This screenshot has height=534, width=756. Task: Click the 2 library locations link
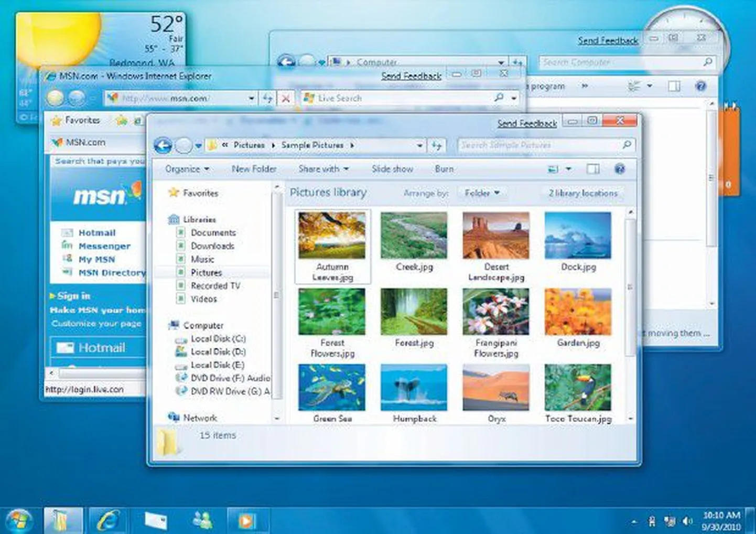pos(583,193)
